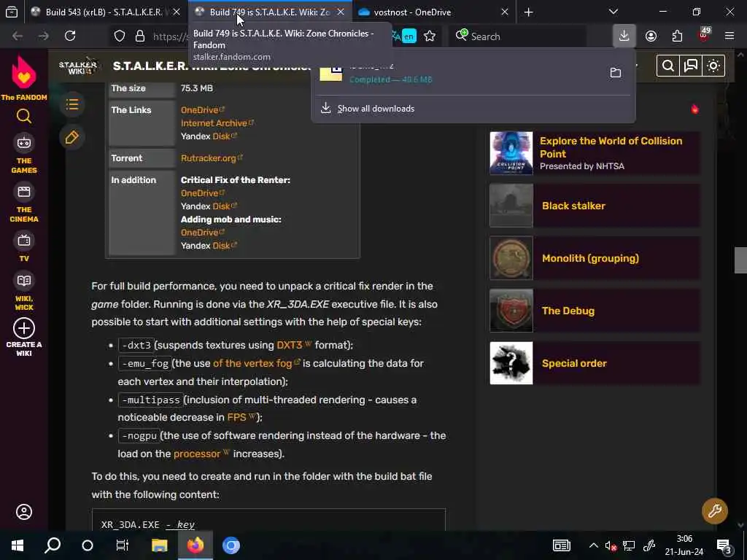This screenshot has height=560, width=747.
Task: Open the Black stalker article card
Action: point(595,206)
